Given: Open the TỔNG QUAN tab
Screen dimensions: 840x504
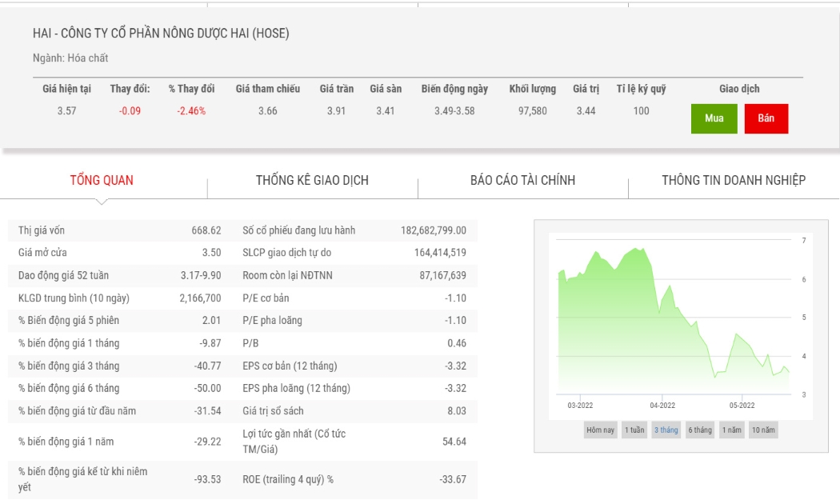Looking at the screenshot, I should [x=102, y=181].
